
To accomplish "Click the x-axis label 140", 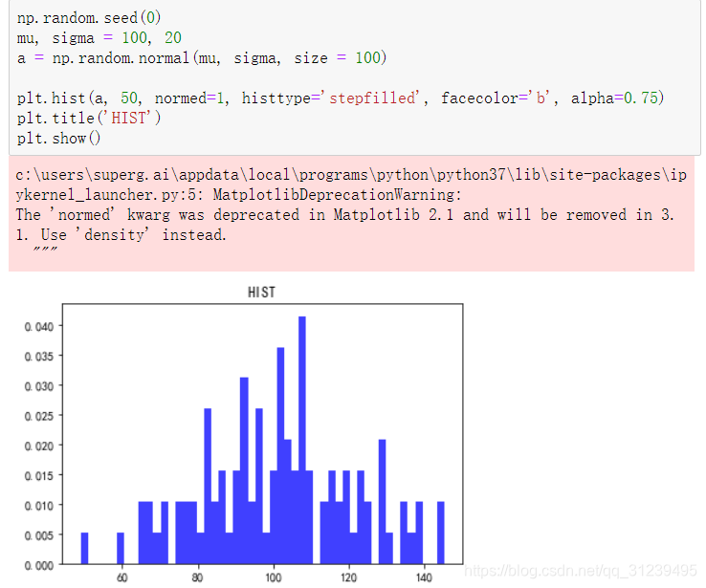I will coord(424,577).
